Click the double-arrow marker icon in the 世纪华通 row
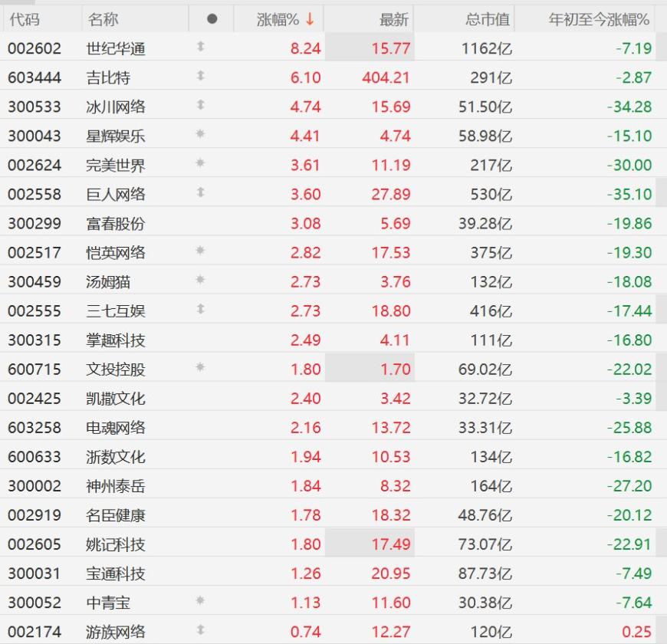The height and width of the screenshot is (644, 667). point(201,46)
